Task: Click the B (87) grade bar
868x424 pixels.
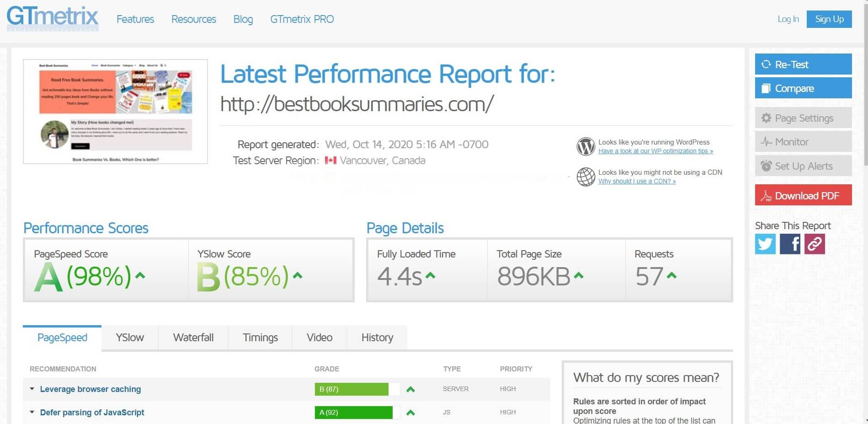Action: 351,389
